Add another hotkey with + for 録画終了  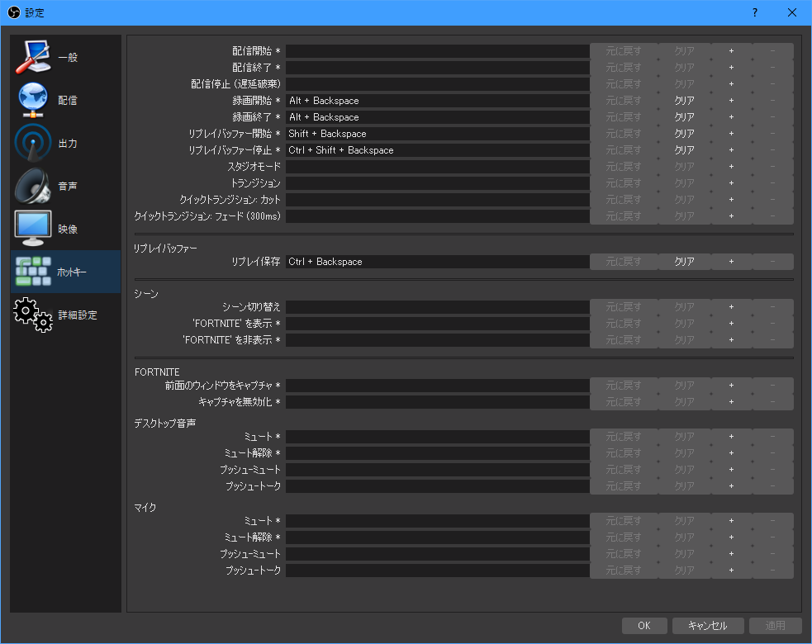pyautogui.click(x=731, y=117)
